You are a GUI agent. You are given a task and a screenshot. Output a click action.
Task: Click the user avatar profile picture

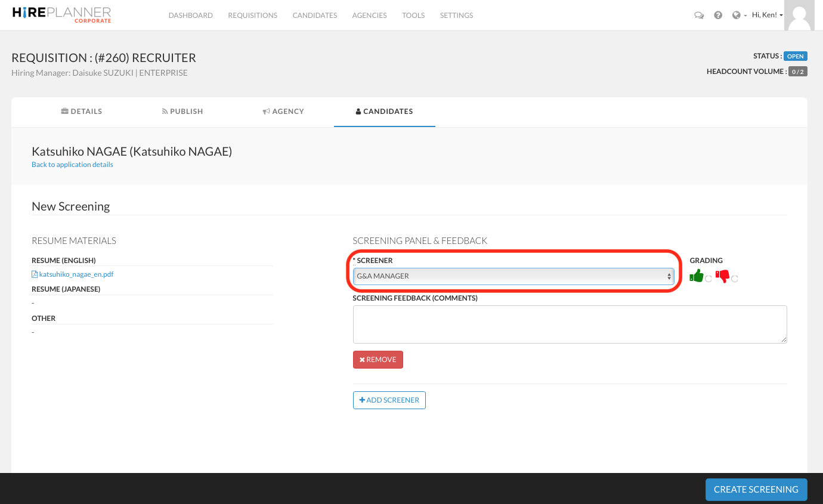point(799,16)
